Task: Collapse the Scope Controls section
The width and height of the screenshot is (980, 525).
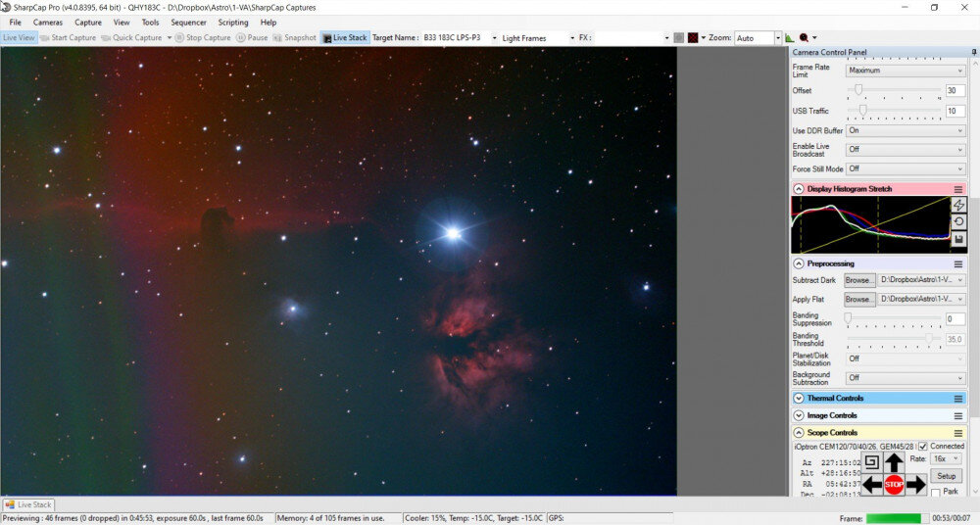Action: pyautogui.click(x=798, y=433)
